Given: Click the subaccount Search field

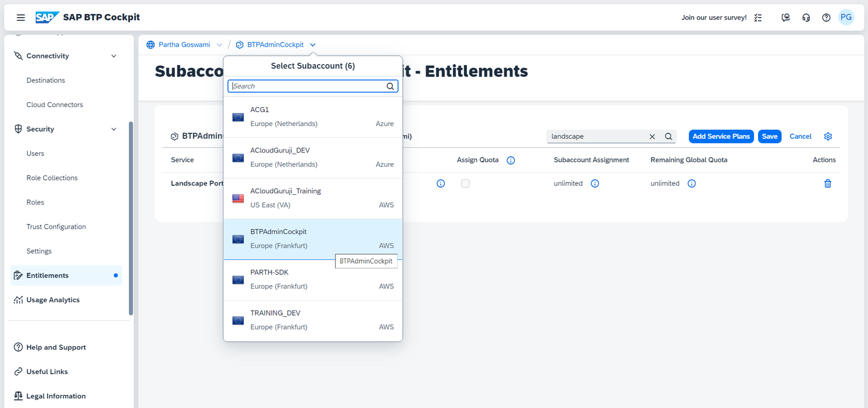Looking at the screenshot, I should 307,86.
